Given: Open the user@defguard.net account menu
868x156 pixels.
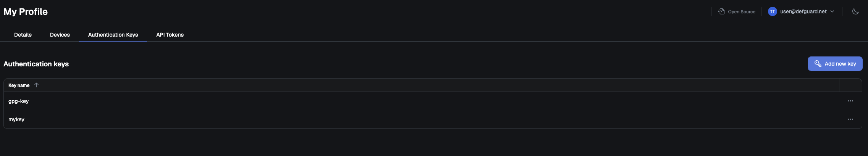Looking at the screenshot, I should click(803, 11).
